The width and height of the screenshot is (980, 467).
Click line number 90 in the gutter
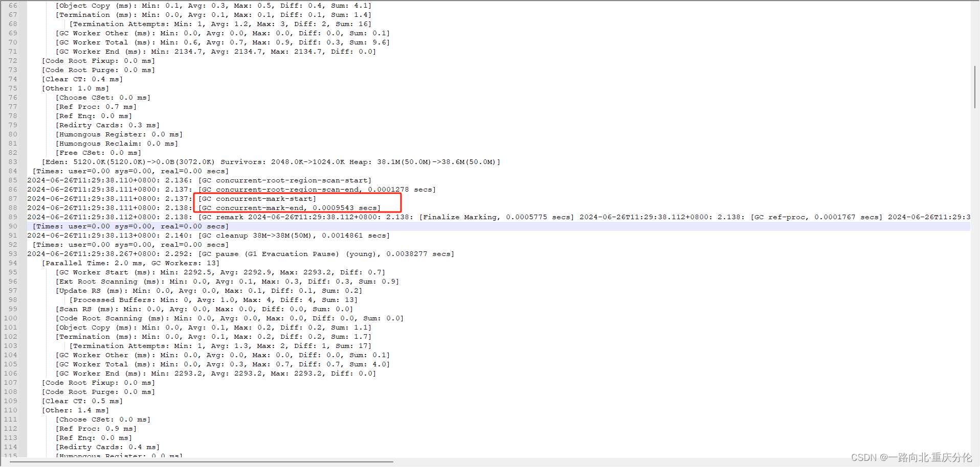pyautogui.click(x=13, y=226)
